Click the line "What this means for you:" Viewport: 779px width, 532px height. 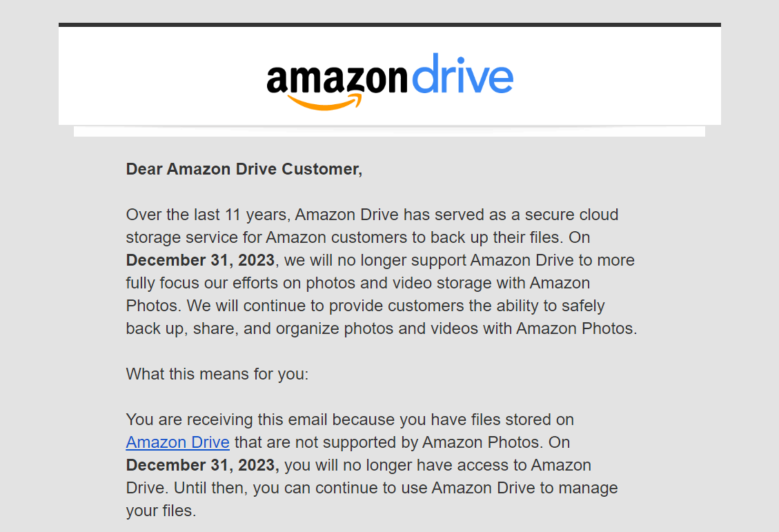point(217,374)
